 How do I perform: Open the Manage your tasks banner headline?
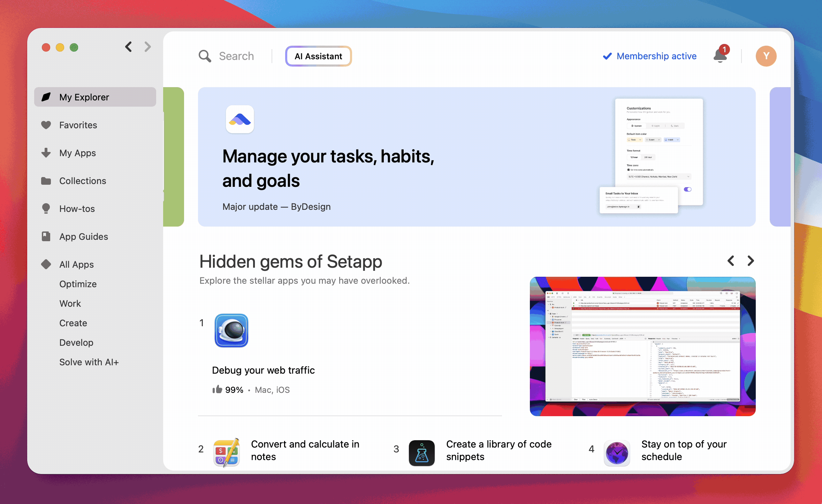point(328,168)
